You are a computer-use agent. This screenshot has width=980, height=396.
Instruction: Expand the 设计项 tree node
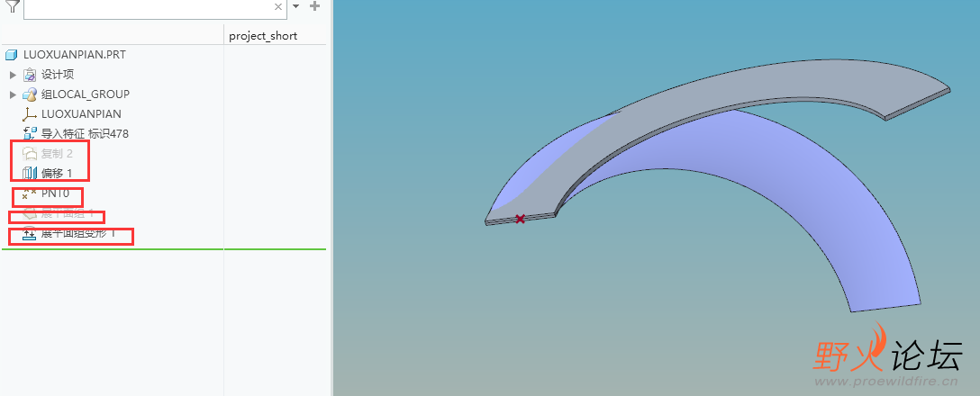(x=13, y=75)
